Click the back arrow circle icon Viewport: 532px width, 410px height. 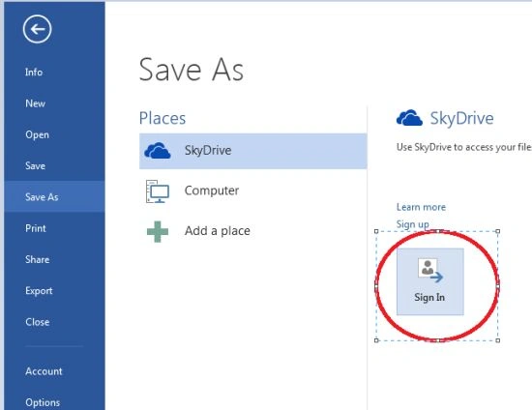pyautogui.click(x=38, y=29)
